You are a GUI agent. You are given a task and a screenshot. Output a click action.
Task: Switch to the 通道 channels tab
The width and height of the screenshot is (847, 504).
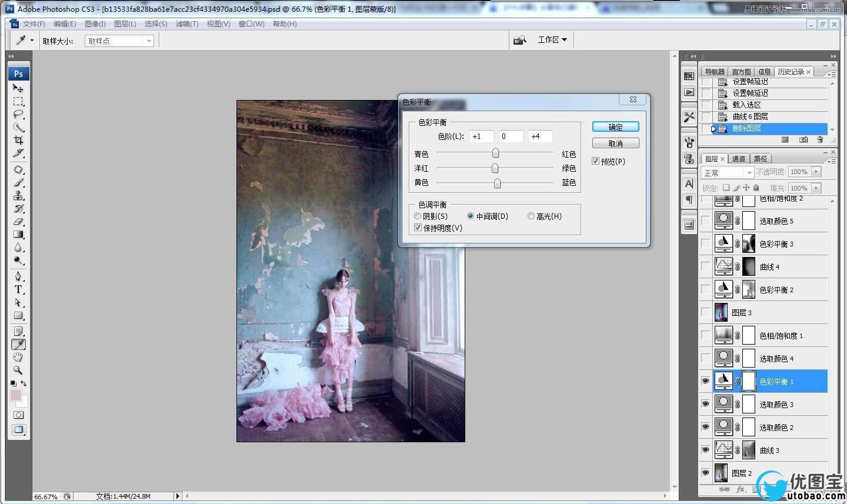tap(739, 159)
